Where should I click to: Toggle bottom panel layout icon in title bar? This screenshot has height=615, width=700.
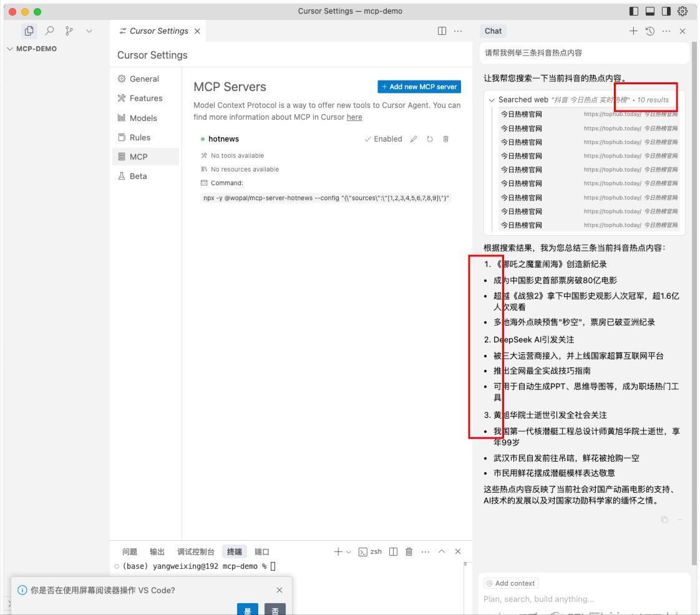[650, 11]
